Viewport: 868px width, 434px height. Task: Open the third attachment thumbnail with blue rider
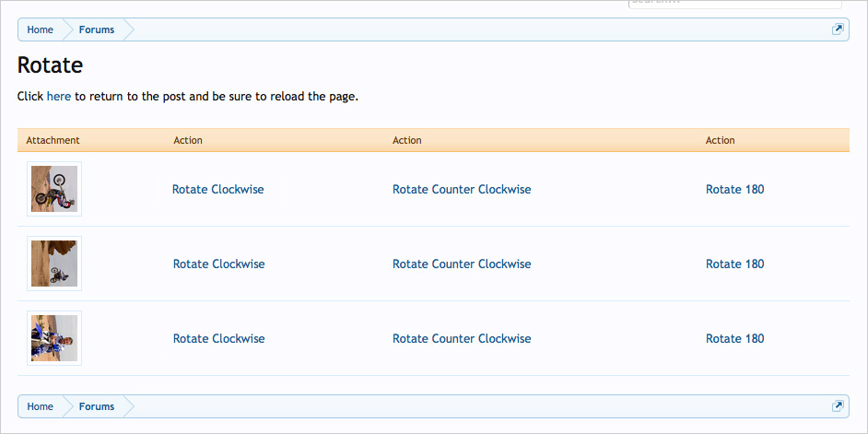coord(54,338)
